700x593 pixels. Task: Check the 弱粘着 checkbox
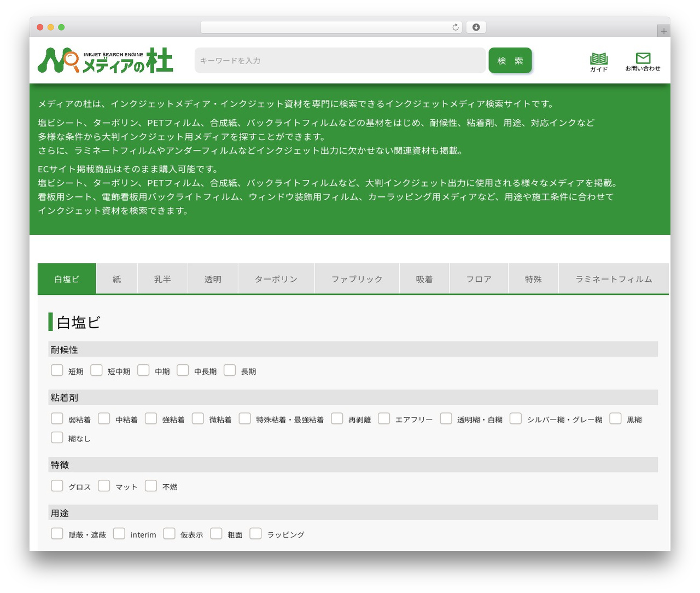coord(57,418)
